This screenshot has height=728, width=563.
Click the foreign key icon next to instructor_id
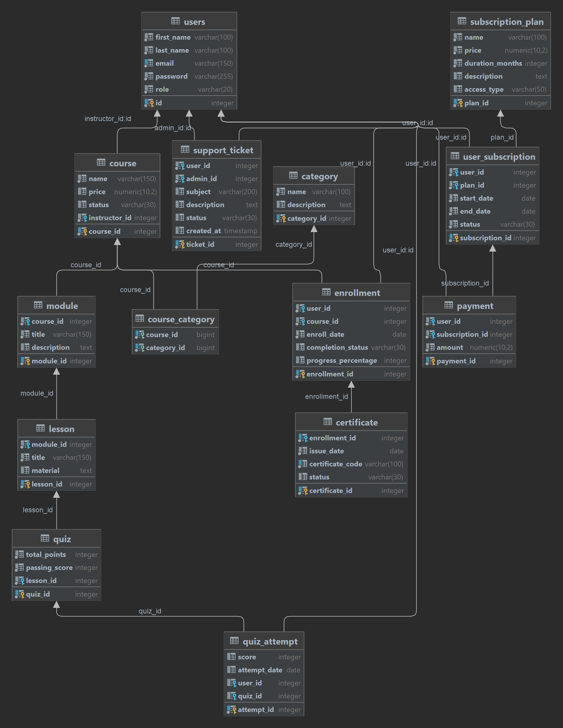point(82,218)
